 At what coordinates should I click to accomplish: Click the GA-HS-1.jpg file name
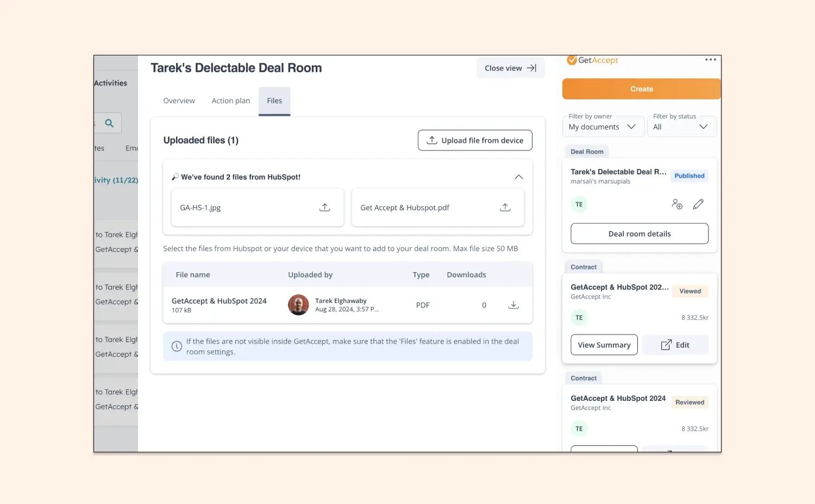(200, 207)
